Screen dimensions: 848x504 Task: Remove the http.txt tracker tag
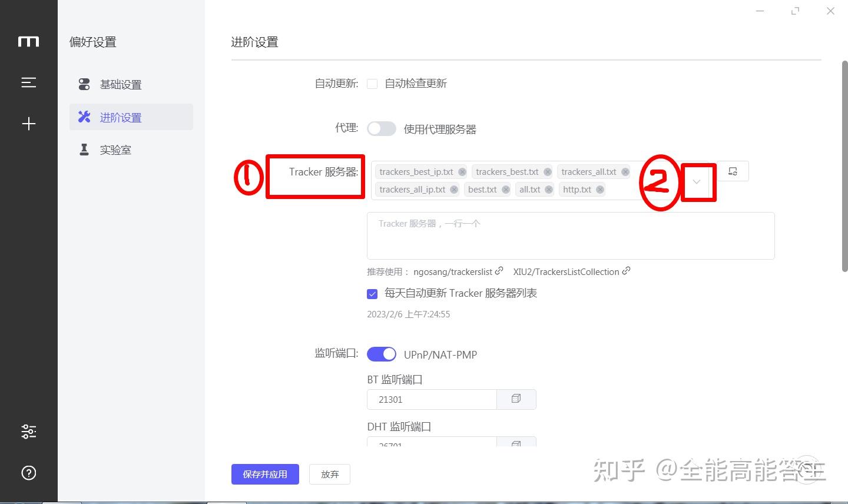tap(600, 189)
